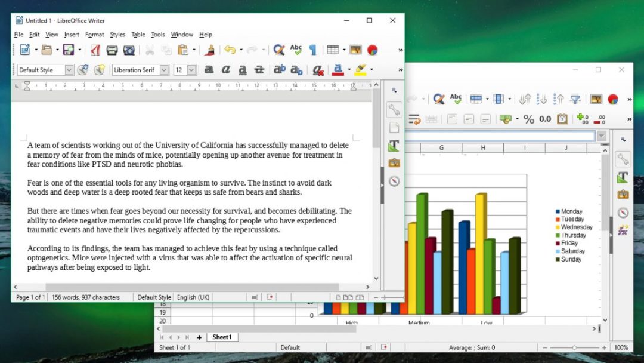Toggle formatting marks in Writer
Viewport: 644px width, 363px height.
[x=312, y=50]
